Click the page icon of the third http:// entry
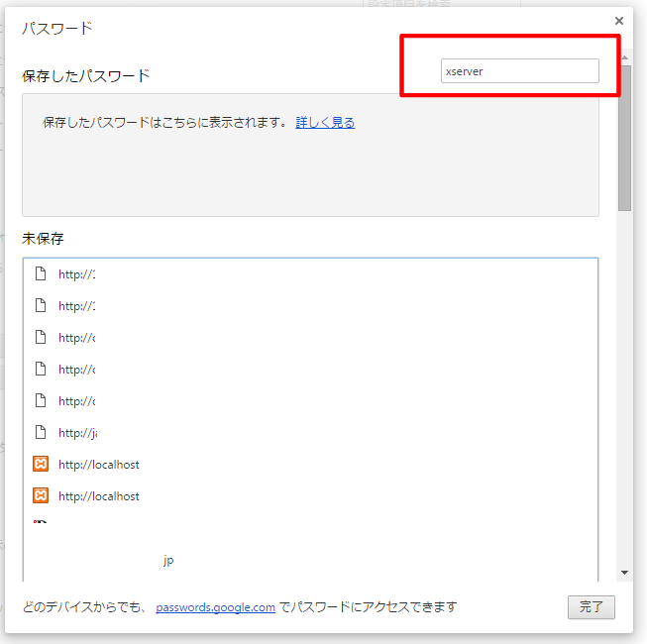 [41, 337]
